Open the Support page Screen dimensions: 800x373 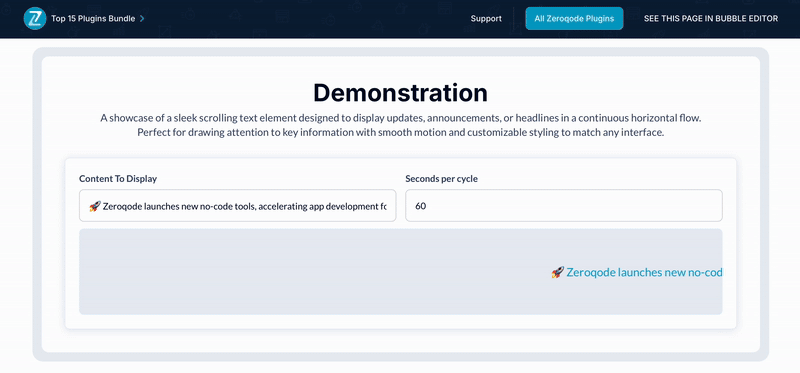pos(486,19)
